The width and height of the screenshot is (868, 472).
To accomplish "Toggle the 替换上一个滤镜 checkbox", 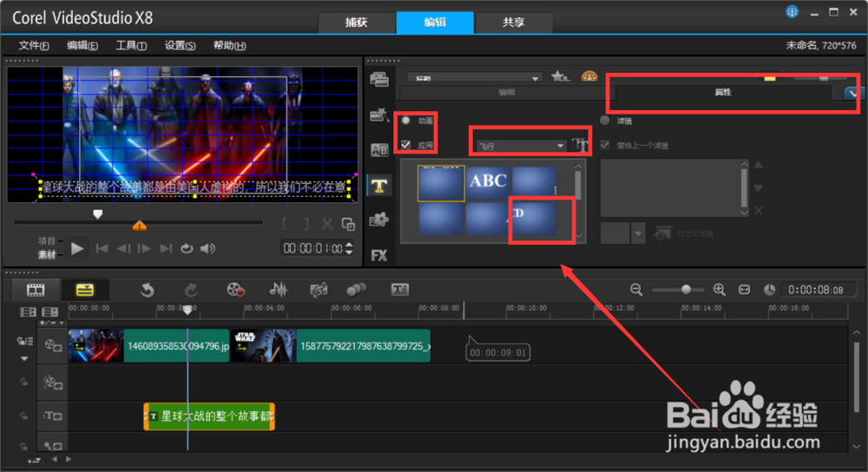I will pyautogui.click(x=605, y=145).
